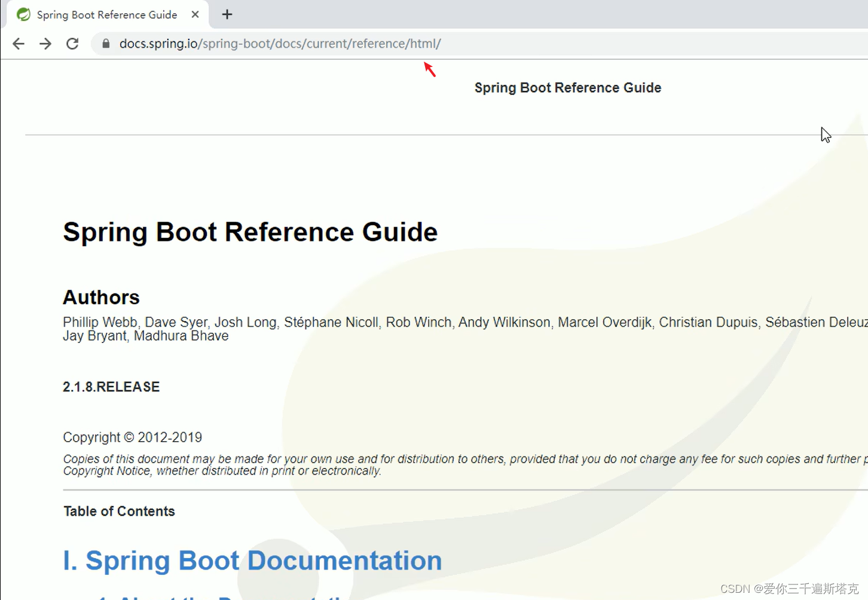
Task: Click the author name 'Rob Winch'
Action: [x=418, y=323]
